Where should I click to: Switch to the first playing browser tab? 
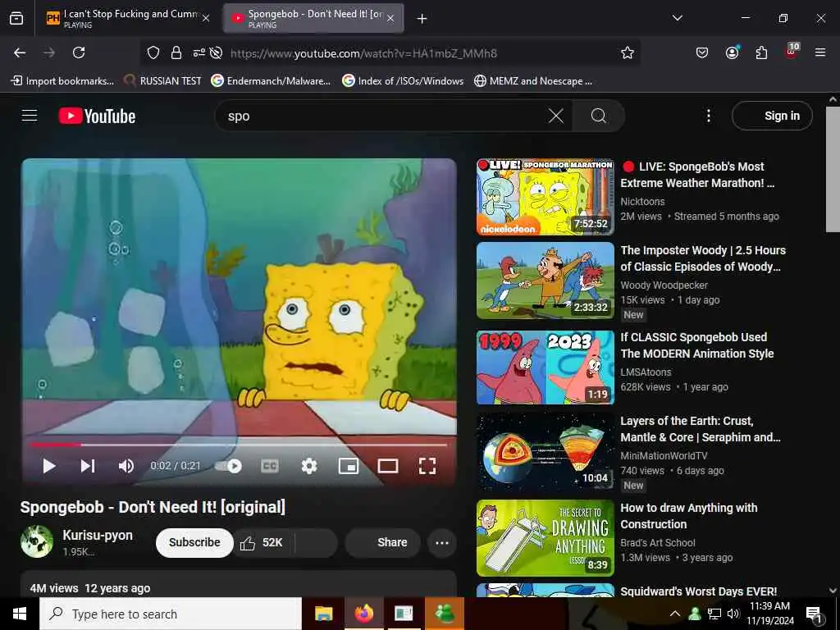click(126, 18)
